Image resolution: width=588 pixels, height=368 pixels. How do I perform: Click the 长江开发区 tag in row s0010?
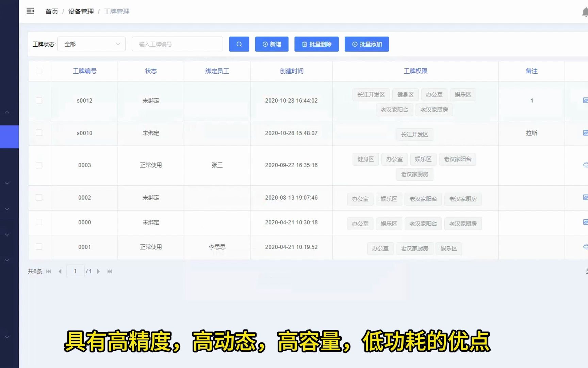coord(414,134)
